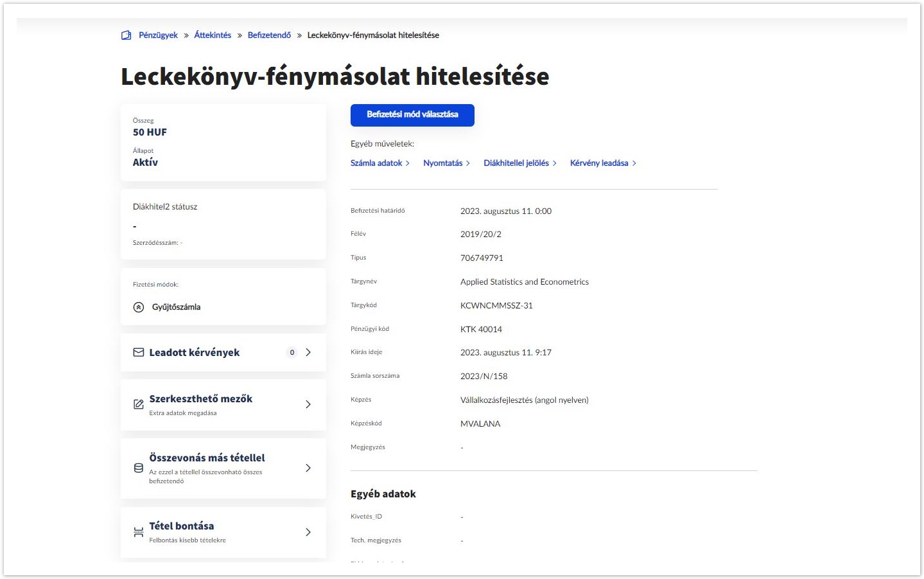Click the 50 HUF amount text
The height and width of the screenshot is (579, 924).
coord(150,132)
